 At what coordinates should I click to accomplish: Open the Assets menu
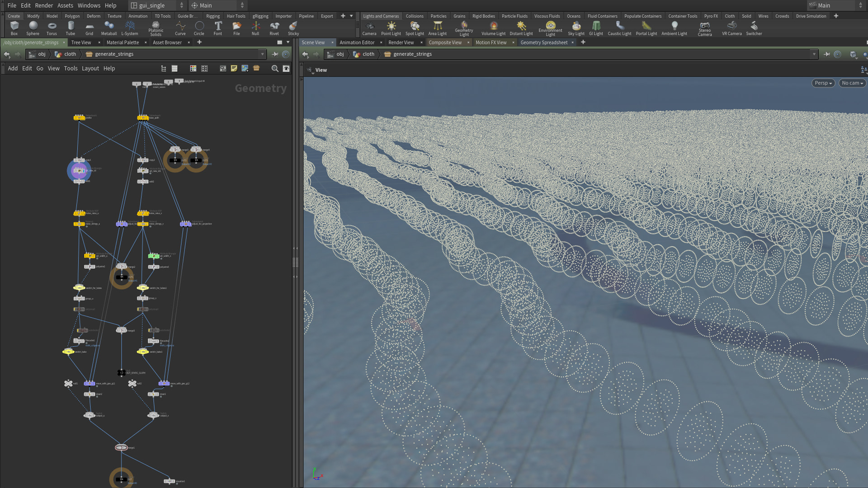pos(65,5)
